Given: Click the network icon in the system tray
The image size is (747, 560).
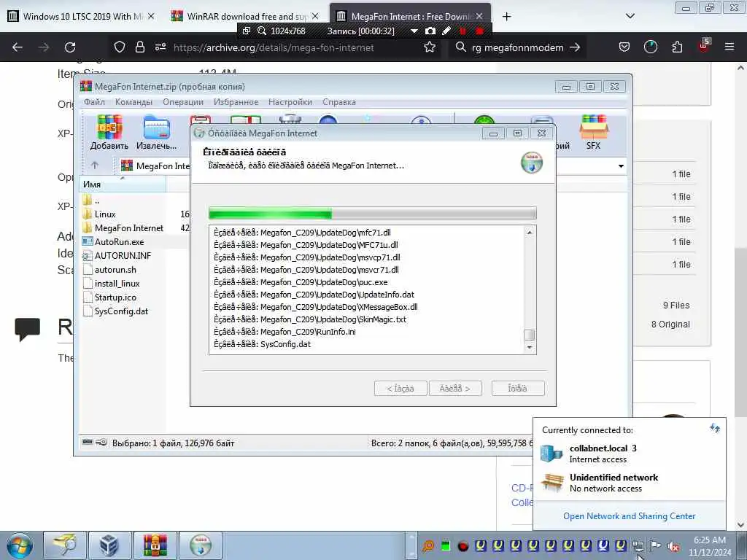Looking at the screenshot, I should [638, 545].
